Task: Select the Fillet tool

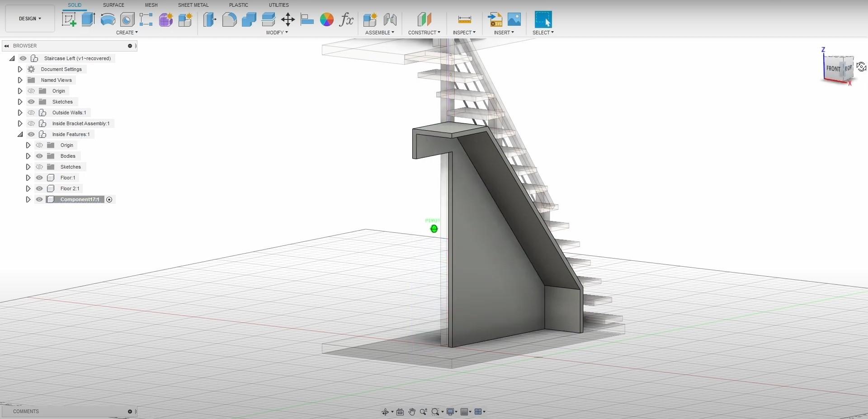Action: 229,19
